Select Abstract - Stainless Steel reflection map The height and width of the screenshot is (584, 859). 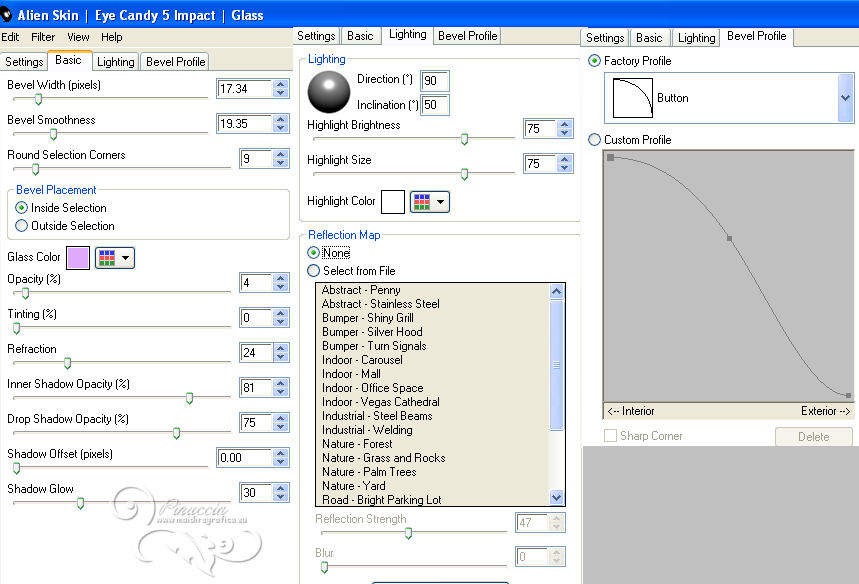381,304
